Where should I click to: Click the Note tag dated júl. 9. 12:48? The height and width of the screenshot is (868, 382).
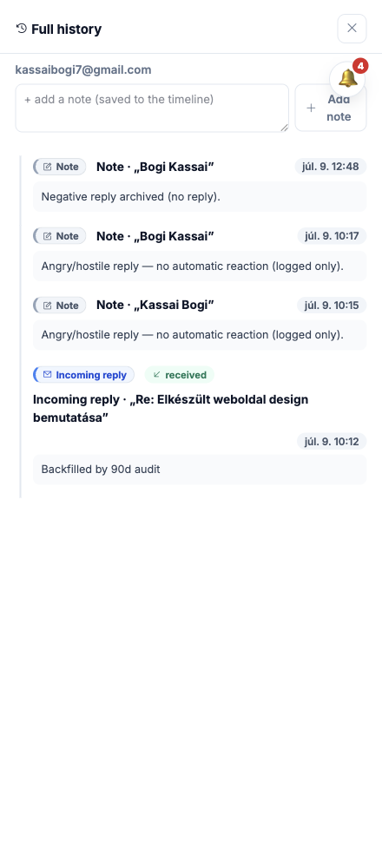60,167
